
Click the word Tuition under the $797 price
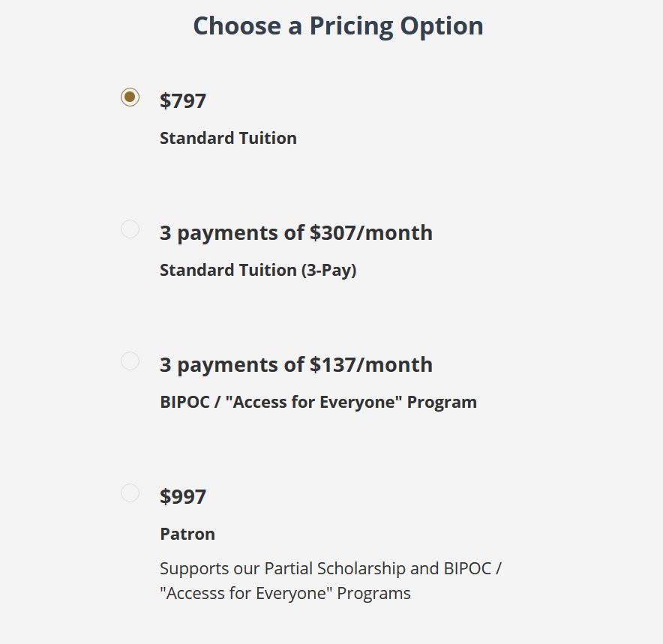(x=268, y=138)
